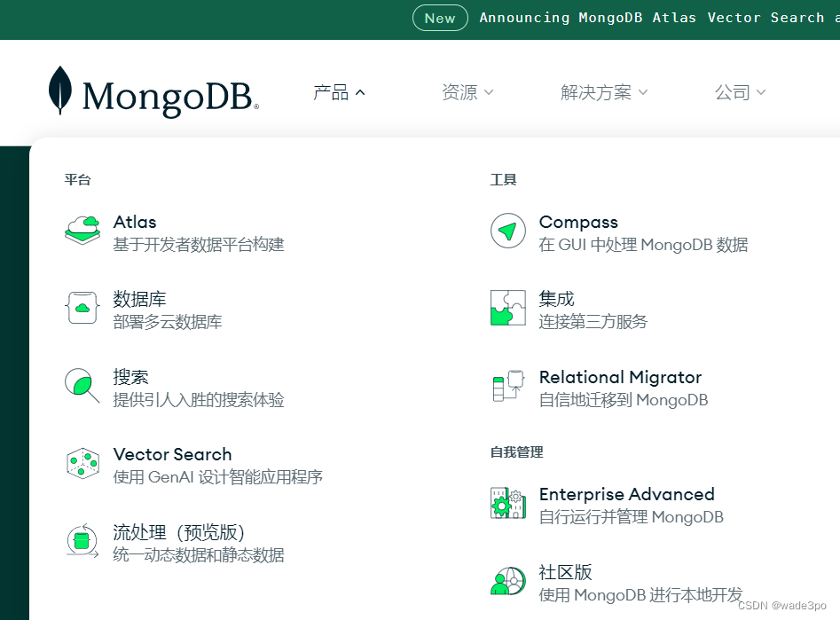Click 使用 MongoDB 进行本地开发 description
840x620 pixels.
point(640,595)
